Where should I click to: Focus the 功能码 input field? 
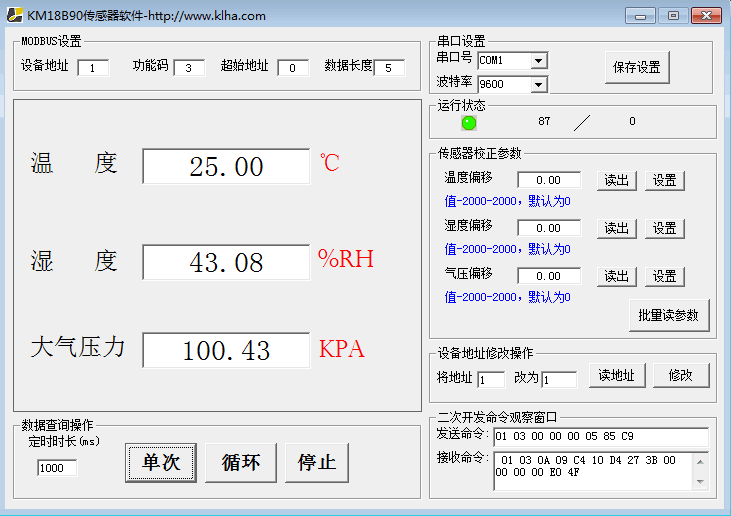point(189,68)
